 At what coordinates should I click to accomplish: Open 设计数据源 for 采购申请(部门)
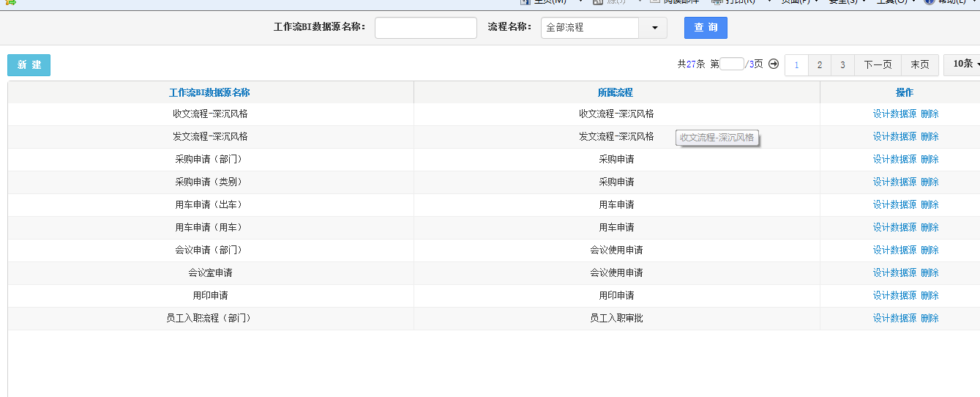[x=894, y=160]
